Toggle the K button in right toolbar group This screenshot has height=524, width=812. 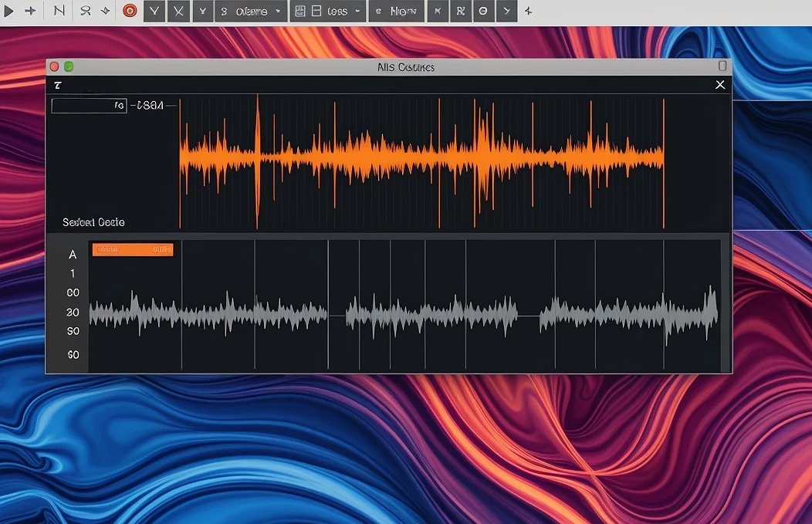pyautogui.click(x=437, y=12)
